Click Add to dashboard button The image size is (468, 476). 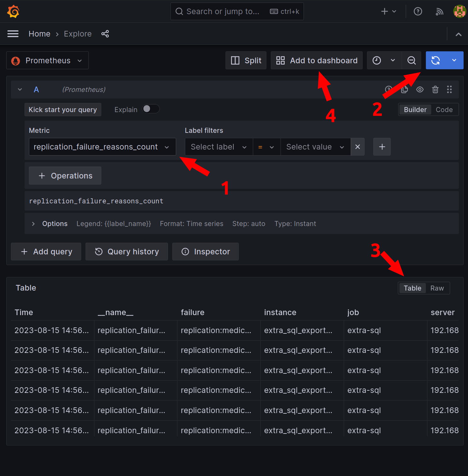pos(317,60)
